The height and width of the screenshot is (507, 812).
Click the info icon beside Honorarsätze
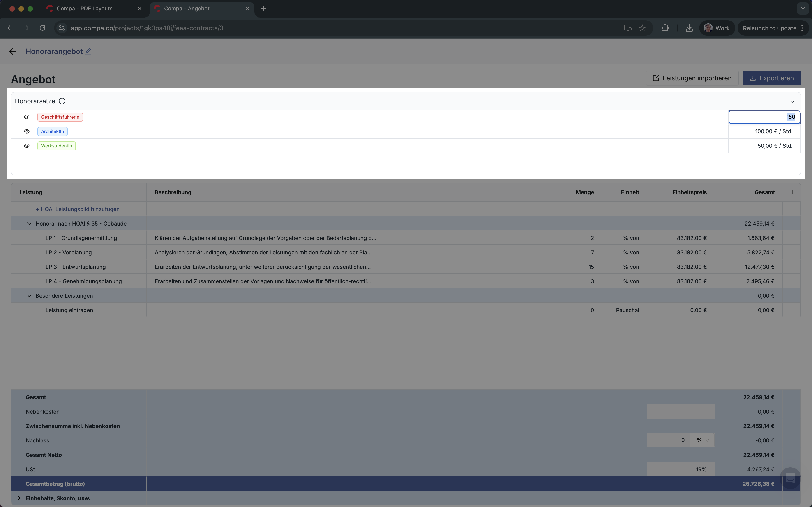pyautogui.click(x=62, y=101)
